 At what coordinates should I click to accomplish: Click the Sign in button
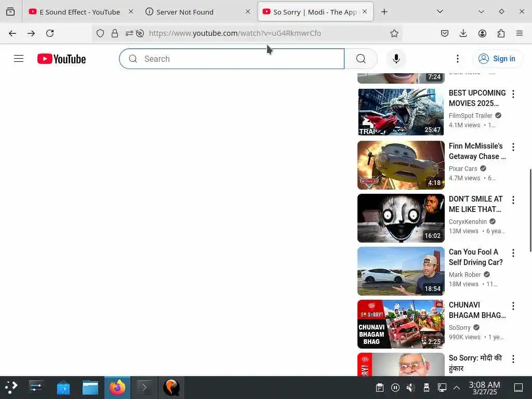tap(497, 59)
